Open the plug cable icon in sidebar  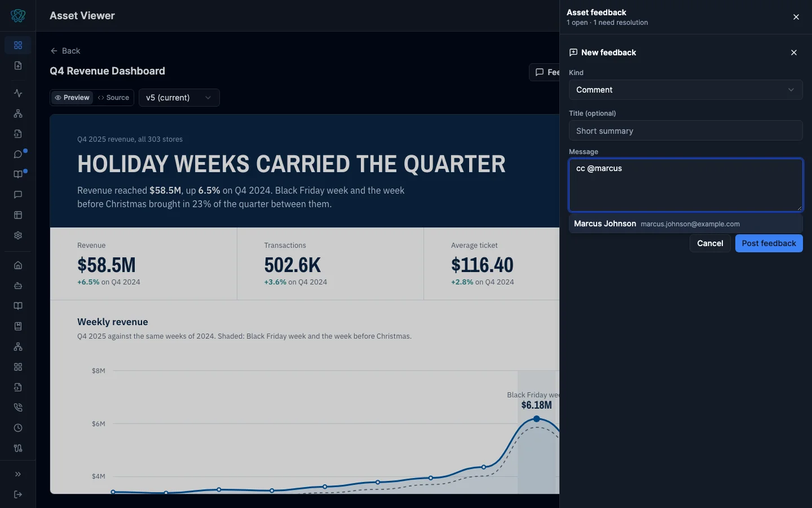18,448
